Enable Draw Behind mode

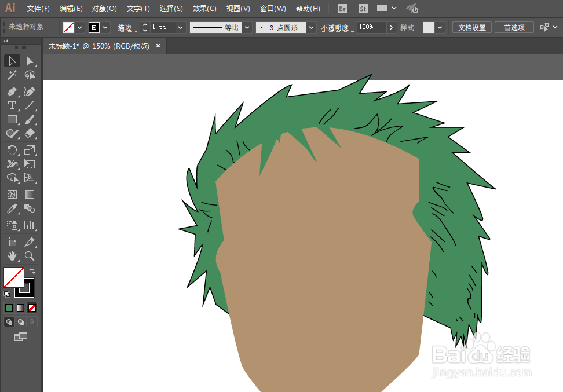[20, 321]
